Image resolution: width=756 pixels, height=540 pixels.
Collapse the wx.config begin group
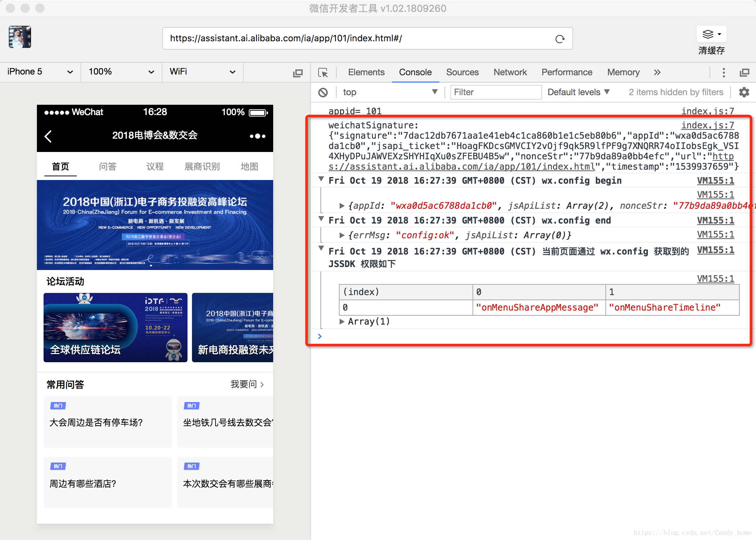click(321, 179)
